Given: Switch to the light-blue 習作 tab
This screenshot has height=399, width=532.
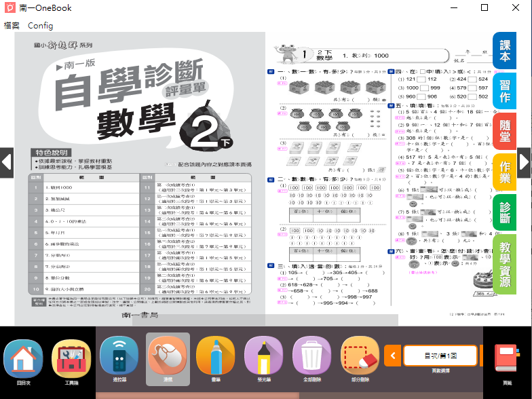Looking at the screenshot, I should [505, 91].
